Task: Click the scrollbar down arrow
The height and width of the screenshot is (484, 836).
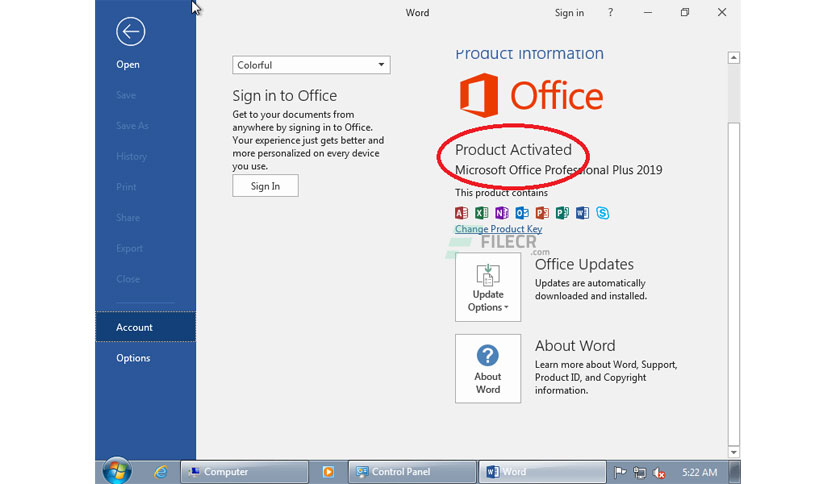Action: (734, 452)
